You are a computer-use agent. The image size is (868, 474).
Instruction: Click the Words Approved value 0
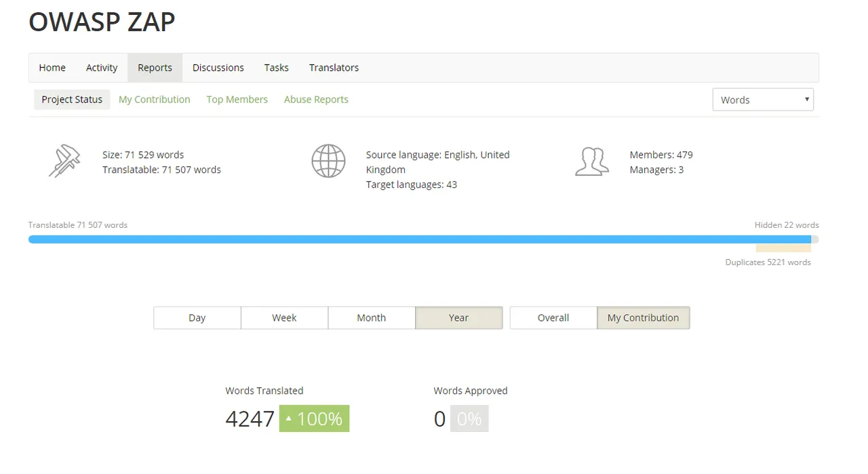pyautogui.click(x=440, y=419)
